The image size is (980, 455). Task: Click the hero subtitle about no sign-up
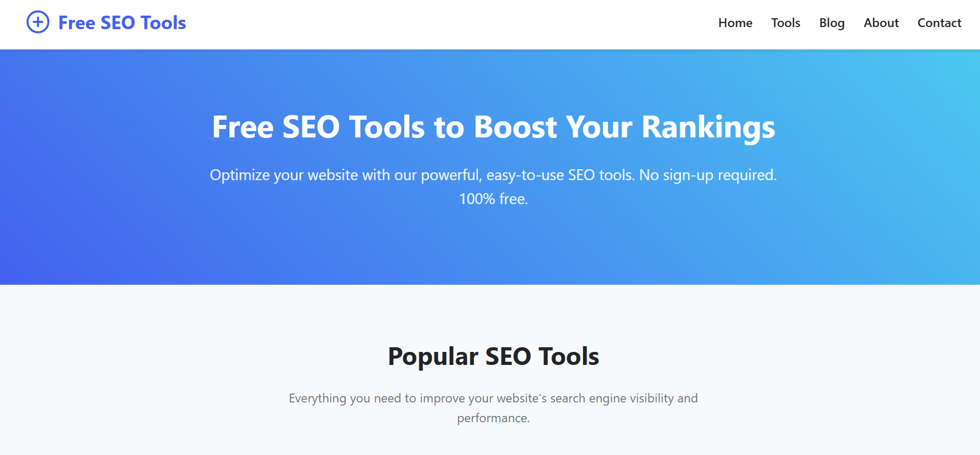pyautogui.click(x=493, y=175)
